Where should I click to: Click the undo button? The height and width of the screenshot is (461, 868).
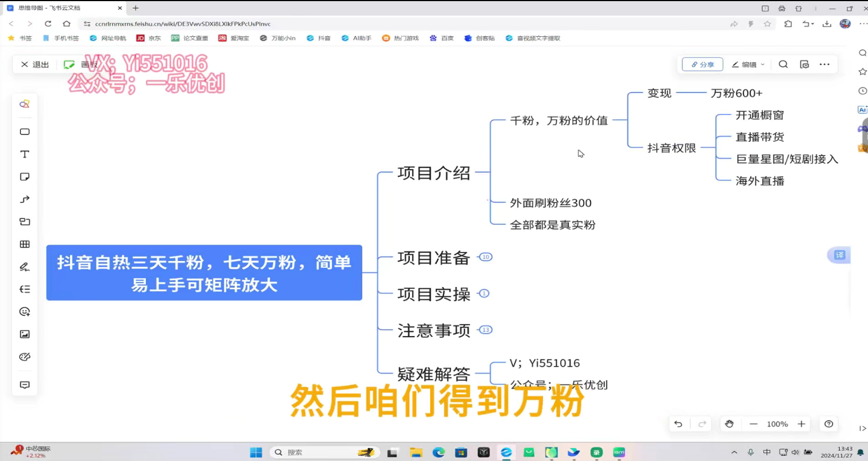click(x=678, y=424)
